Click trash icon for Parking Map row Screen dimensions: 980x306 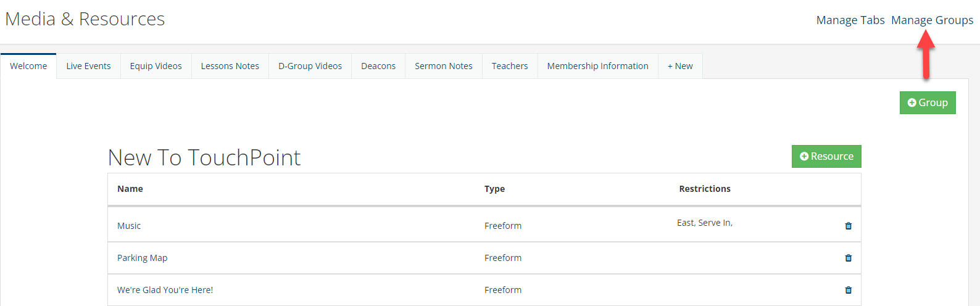click(849, 258)
